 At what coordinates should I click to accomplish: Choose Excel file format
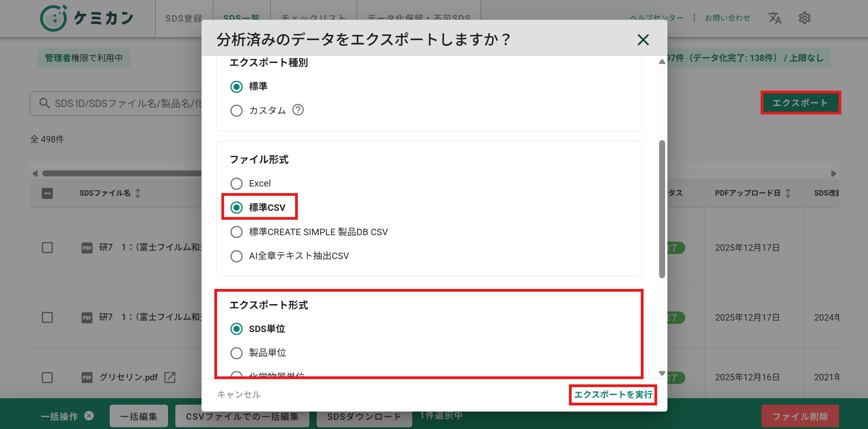pos(236,184)
